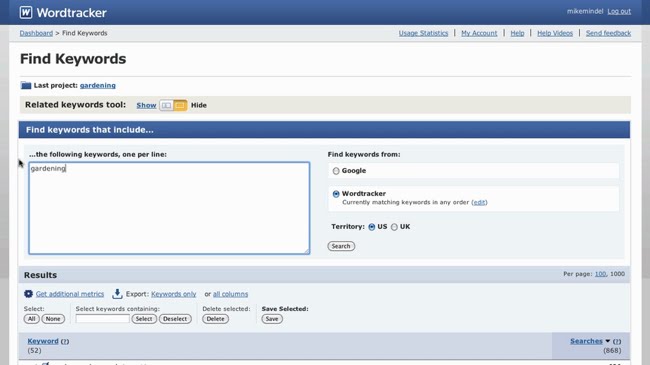The width and height of the screenshot is (650, 365).
Task: Open the gardening last project link
Action: coord(98,85)
